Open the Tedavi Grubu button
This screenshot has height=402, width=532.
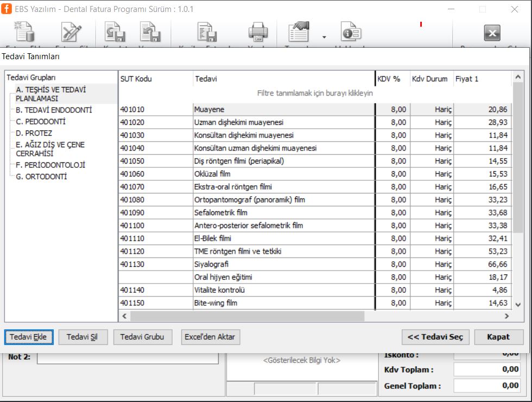coord(142,337)
